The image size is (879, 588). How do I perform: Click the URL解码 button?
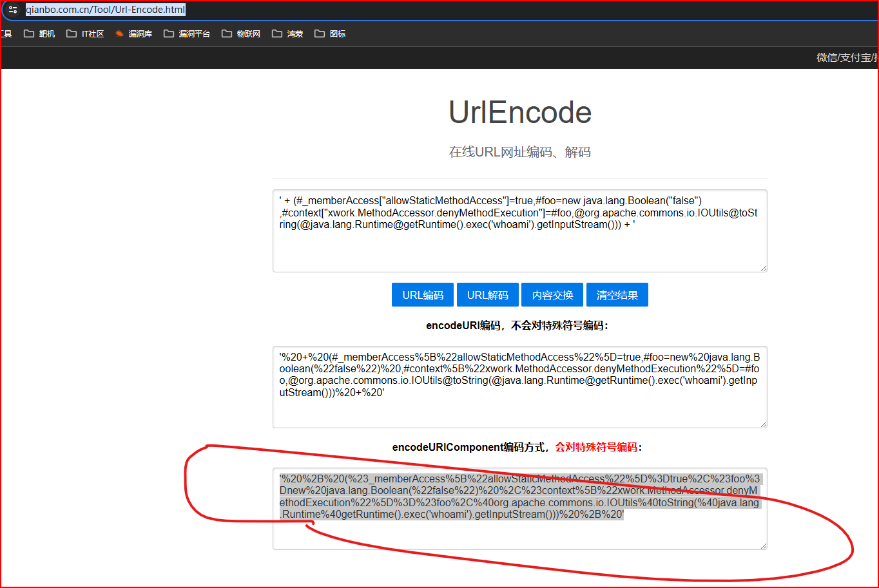click(x=488, y=295)
